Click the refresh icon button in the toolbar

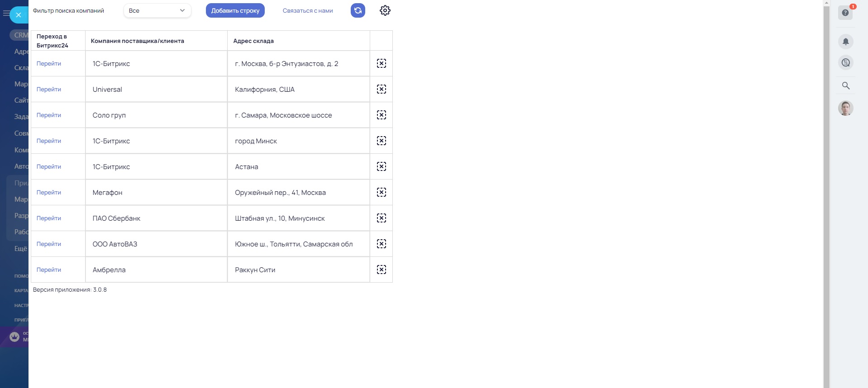(x=358, y=10)
